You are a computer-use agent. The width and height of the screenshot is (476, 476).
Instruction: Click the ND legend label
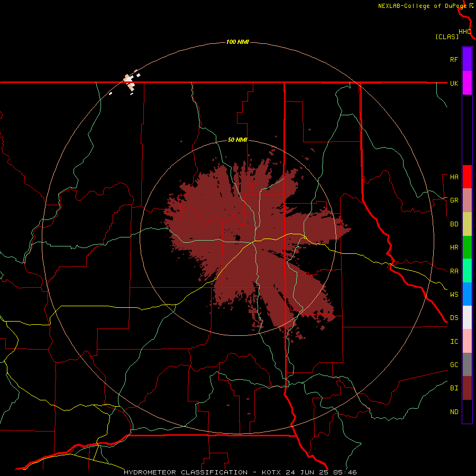click(x=454, y=412)
